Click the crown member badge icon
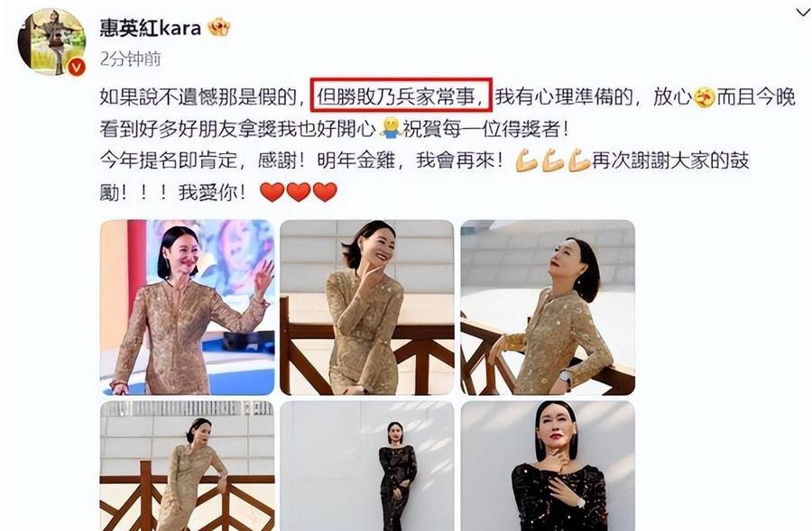This screenshot has width=812, height=531. pyautogui.click(x=219, y=27)
